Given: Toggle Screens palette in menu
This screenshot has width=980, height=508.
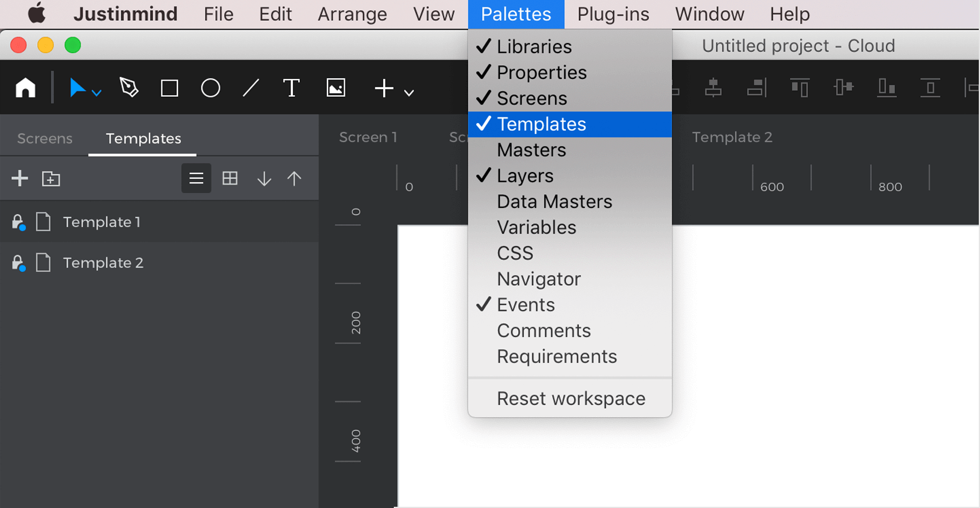Looking at the screenshot, I should pyautogui.click(x=570, y=98).
